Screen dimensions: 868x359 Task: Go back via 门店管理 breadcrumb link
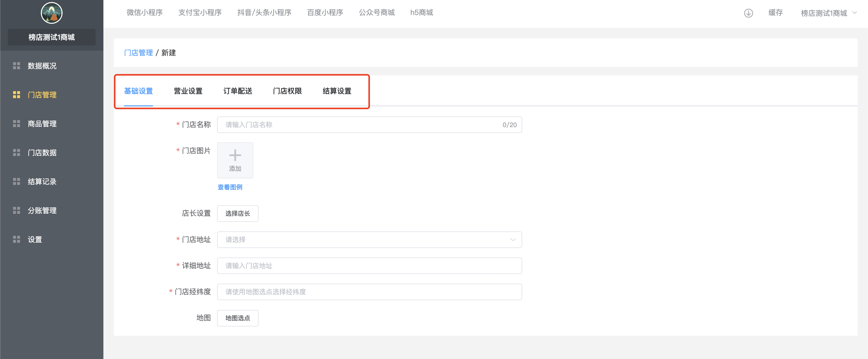click(x=139, y=52)
